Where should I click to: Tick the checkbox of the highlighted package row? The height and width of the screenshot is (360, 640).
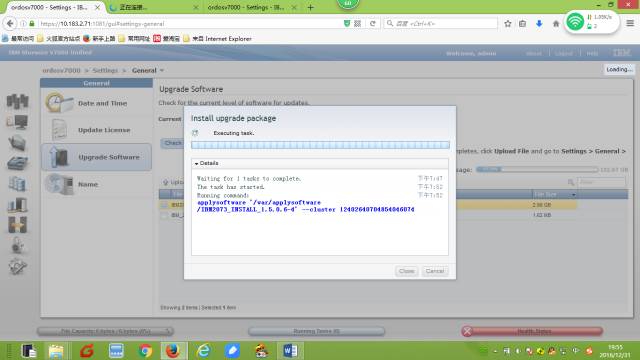click(164, 204)
